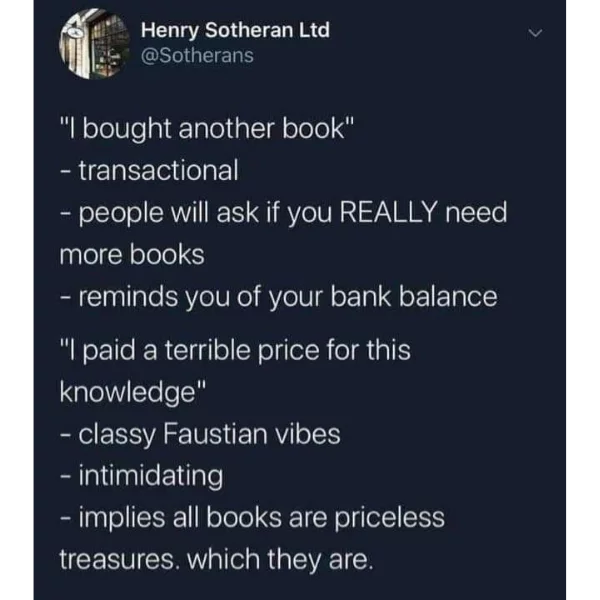Viewport: 600px width, 600px height.
Task: Select the "more books" line
Action: point(132,255)
